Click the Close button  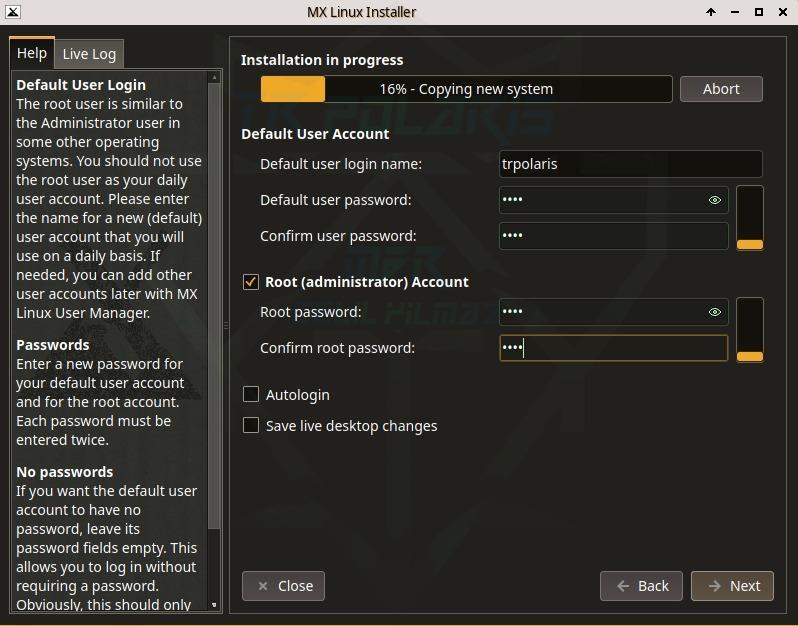283,586
